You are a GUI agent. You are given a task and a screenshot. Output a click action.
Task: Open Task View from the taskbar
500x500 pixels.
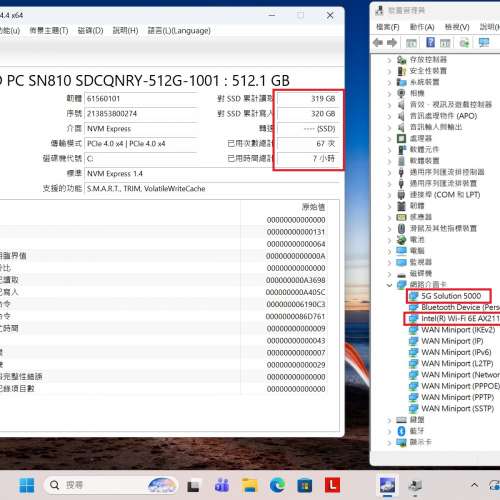(x=193, y=486)
